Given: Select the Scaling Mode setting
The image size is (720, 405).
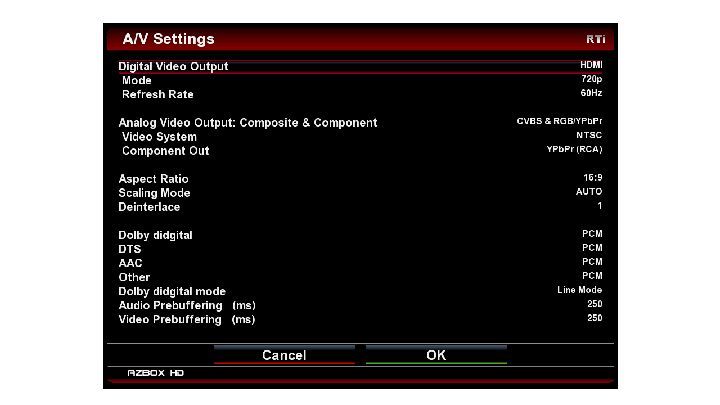Looking at the screenshot, I should click(154, 193).
